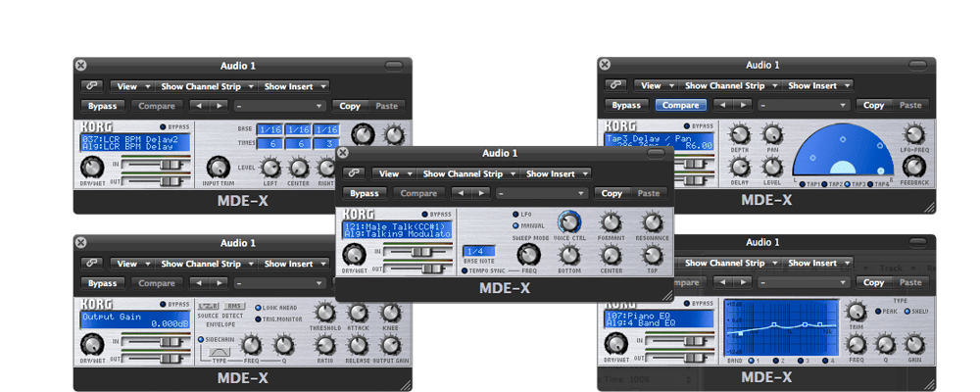The image size is (980, 392).
Task: Select Tap2 in Tap3 Delay window
Action: click(824, 184)
